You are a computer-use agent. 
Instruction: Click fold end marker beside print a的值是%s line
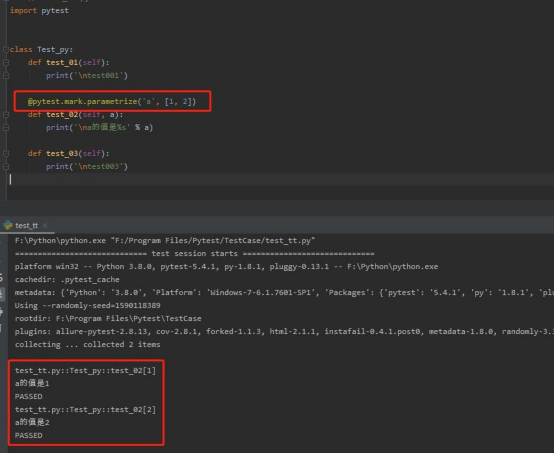pyautogui.click(x=6, y=128)
